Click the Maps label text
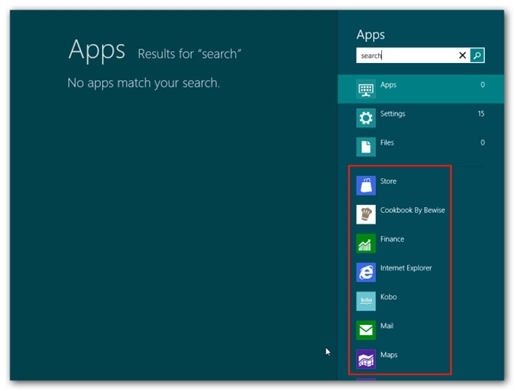Image resolution: width=516 pixels, height=391 pixels. tap(389, 355)
